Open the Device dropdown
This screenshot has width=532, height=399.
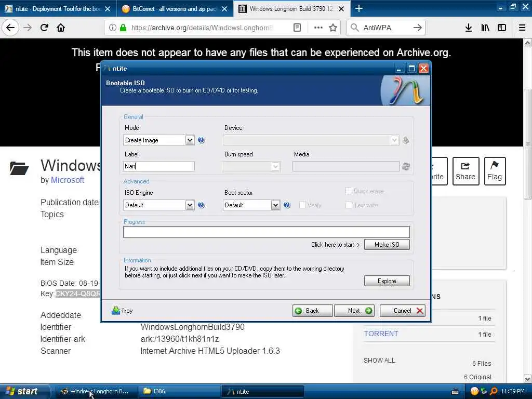click(x=394, y=140)
